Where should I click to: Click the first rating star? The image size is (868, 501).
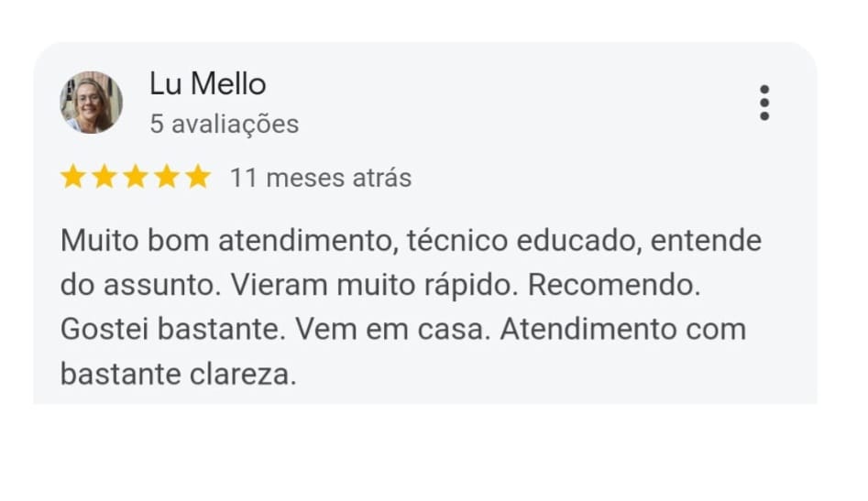click(73, 178)
